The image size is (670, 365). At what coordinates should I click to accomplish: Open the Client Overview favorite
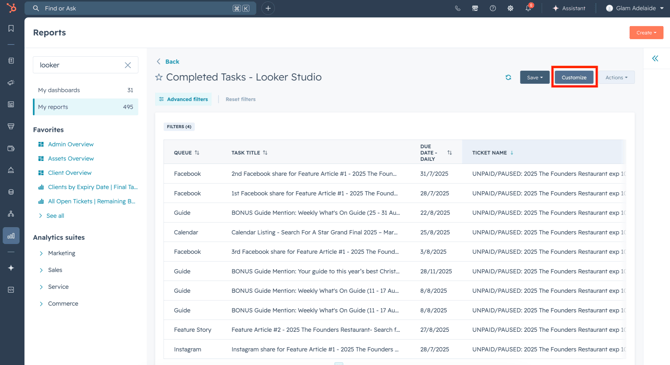click(70, 173)
